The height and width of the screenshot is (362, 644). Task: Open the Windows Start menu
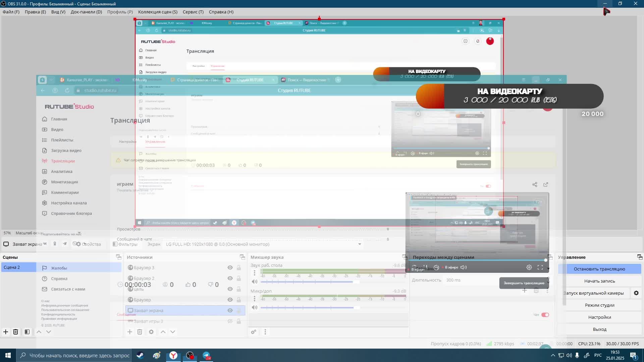(8, 355)
